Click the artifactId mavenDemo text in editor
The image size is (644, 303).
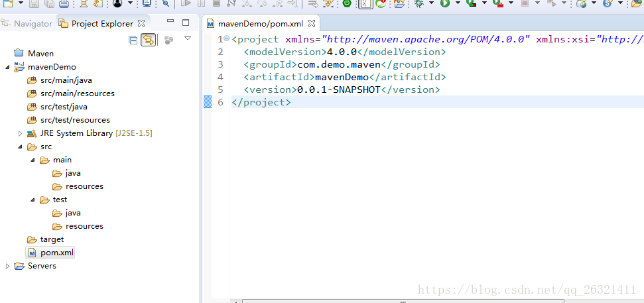[x=342, y=77]
